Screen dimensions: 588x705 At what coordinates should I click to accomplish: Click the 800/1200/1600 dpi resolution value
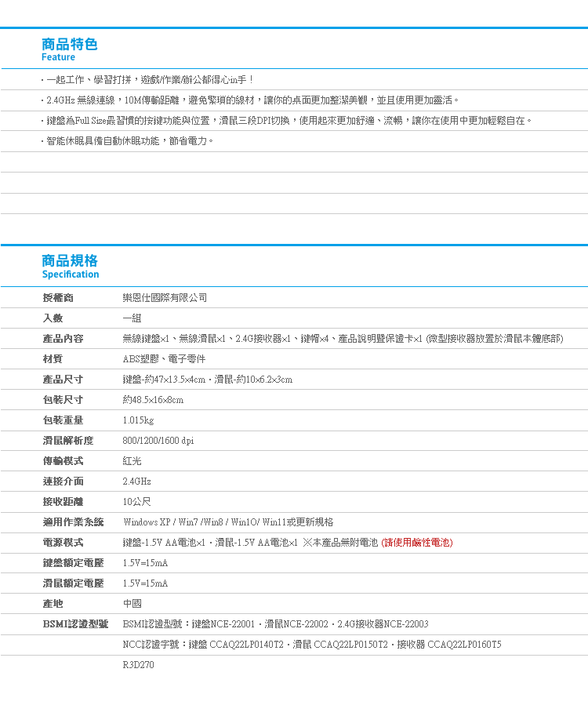click(158, 441)
